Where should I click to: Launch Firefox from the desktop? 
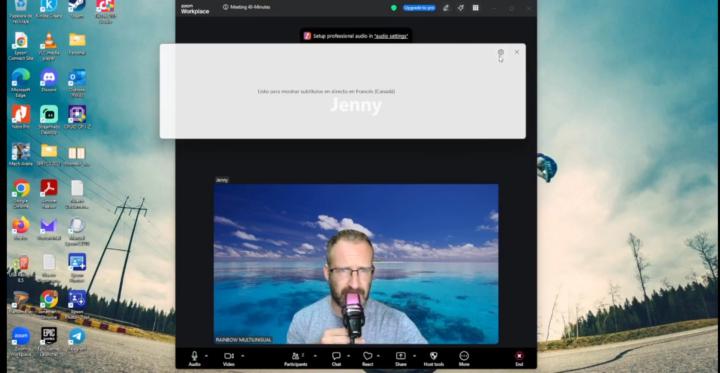tap(20, 228)
